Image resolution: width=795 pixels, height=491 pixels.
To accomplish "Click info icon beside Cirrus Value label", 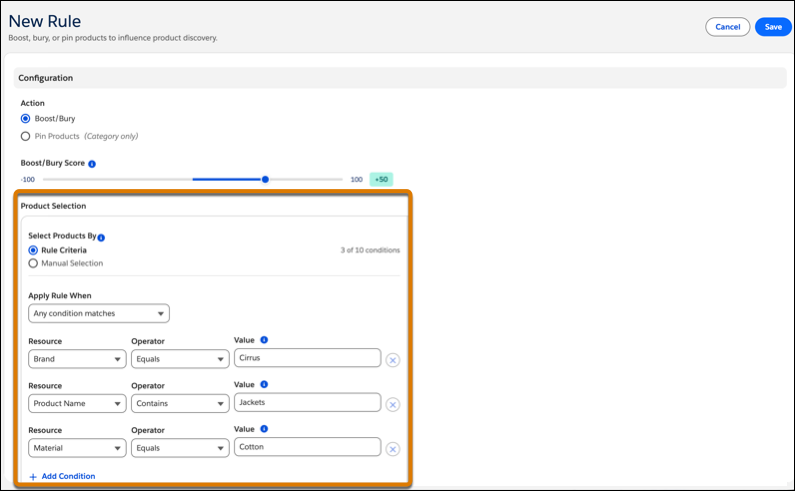I will 264,340.
